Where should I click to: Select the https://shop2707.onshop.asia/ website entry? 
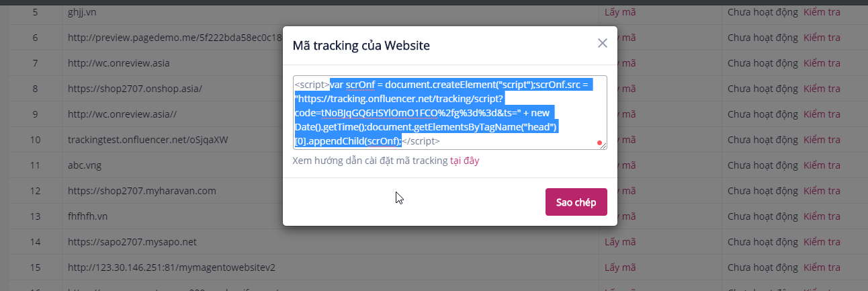point(134,89)
